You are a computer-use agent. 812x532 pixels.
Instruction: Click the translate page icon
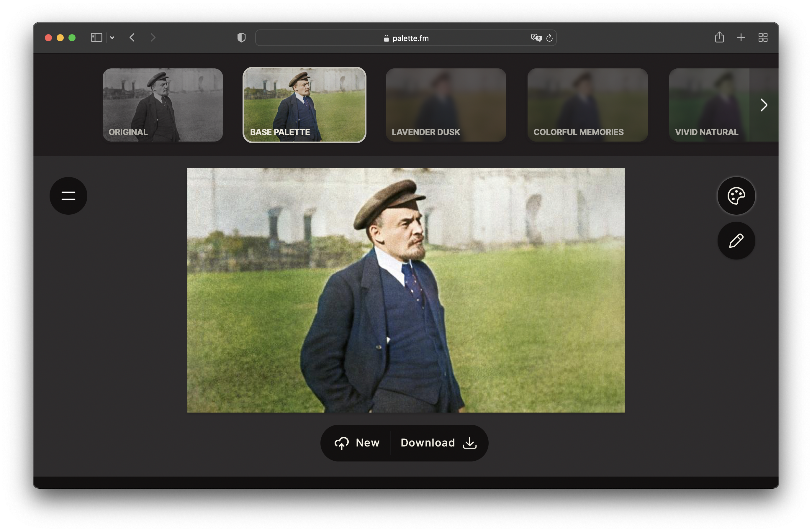(x=536, y=38)
